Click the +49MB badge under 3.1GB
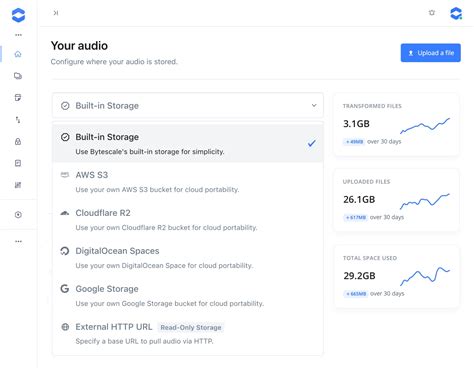The height and width of the screenshot is (368, 474). (x=354, y=142)
